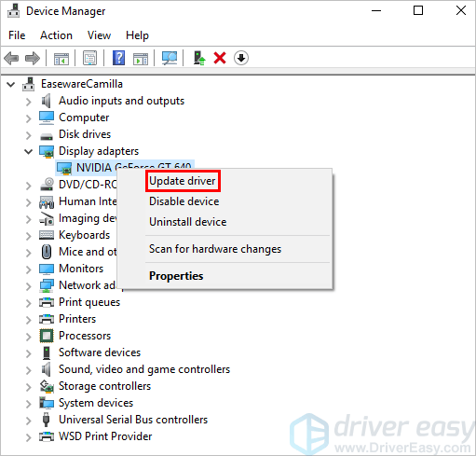Screen dimensions: 476x456
Task: Click the Scan for hardware changes monitor icon
Action: (x=170, y=58)
